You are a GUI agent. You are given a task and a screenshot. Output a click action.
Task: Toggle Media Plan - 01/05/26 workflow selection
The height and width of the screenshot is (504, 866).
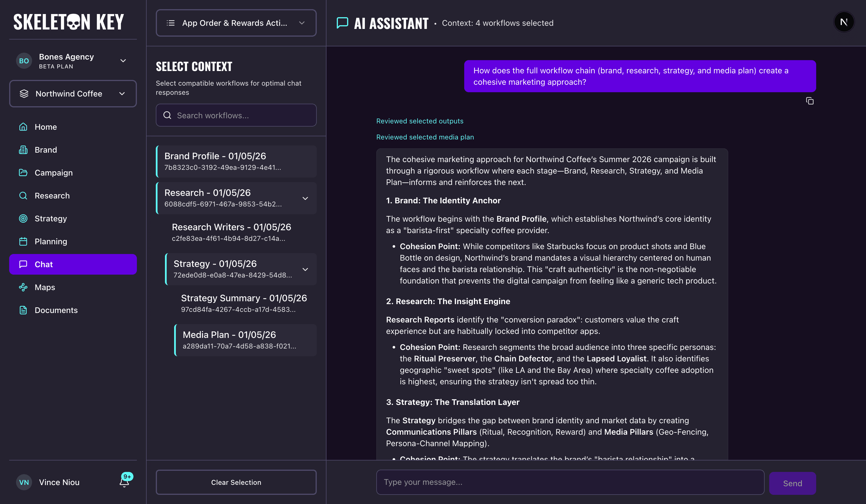[x=245, y=340]
